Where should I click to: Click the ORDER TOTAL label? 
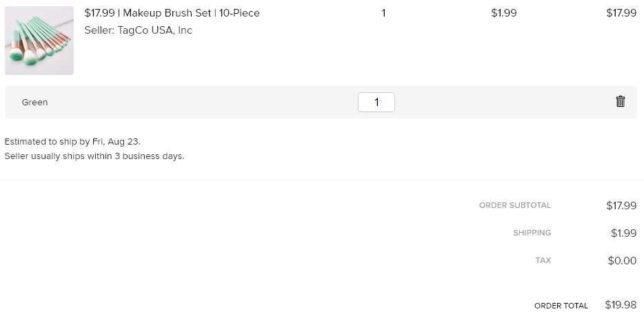[x=561, y=306]
